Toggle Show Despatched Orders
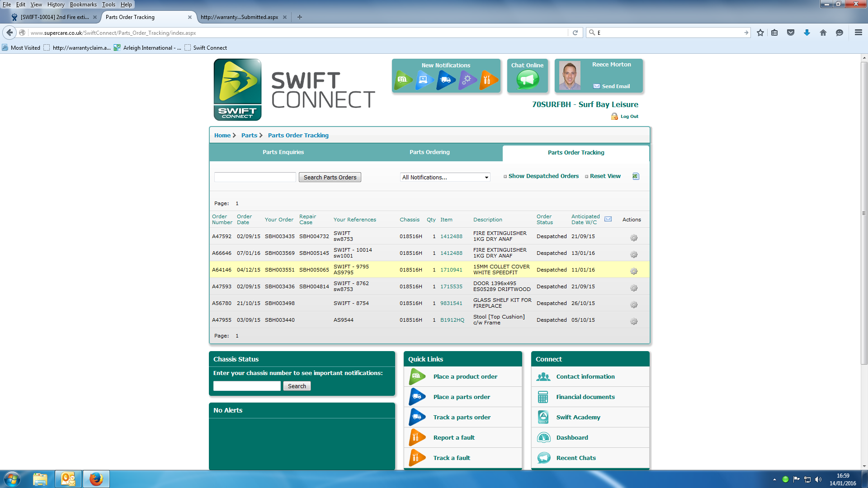Viewport: 868px width, 488px height. tap(543, 176)
